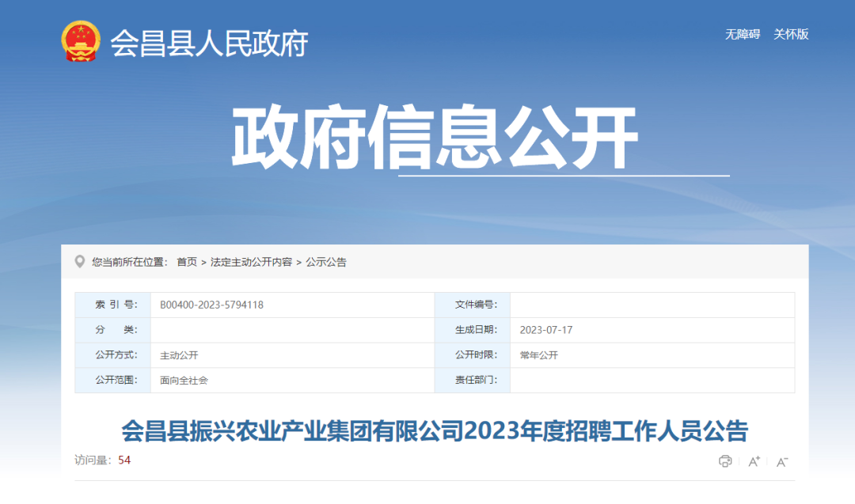Click the 公开方式 label cell
The width and height of the screenshot is (855, 504).
(113, 355)
